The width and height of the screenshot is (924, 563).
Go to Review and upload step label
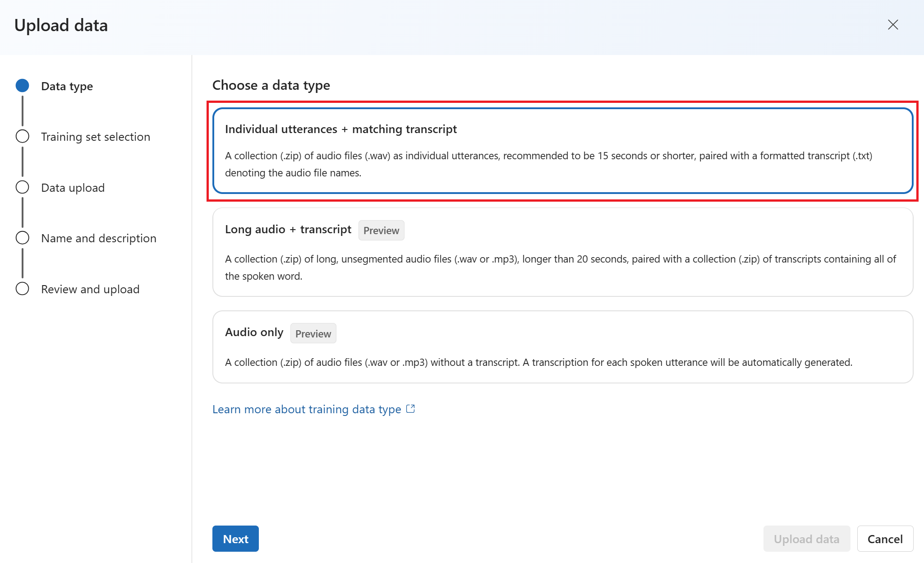pos(90,289)
